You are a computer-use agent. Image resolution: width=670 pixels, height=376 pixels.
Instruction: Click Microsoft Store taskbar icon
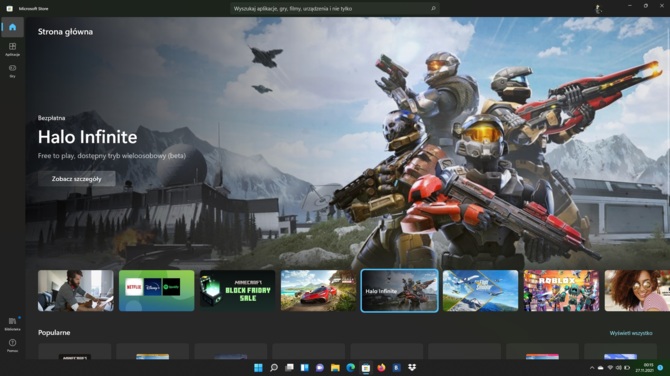(366, 367)
